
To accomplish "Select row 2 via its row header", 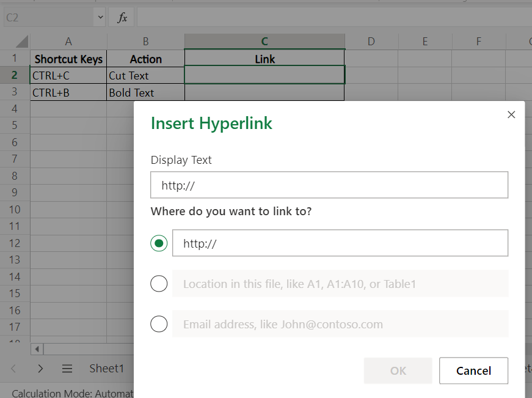I will [15, 75].
